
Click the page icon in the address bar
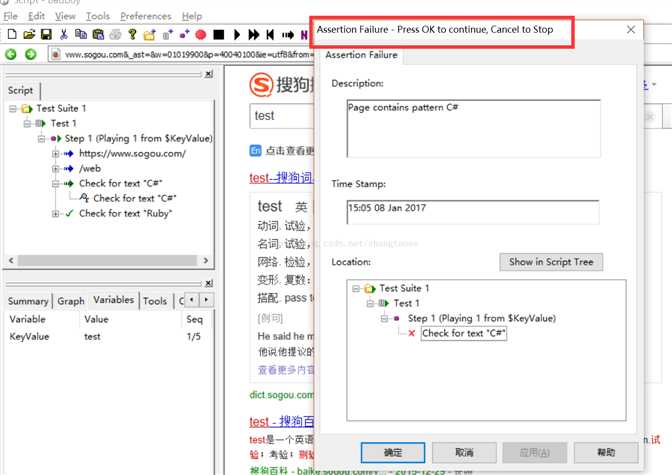[56, 54]
